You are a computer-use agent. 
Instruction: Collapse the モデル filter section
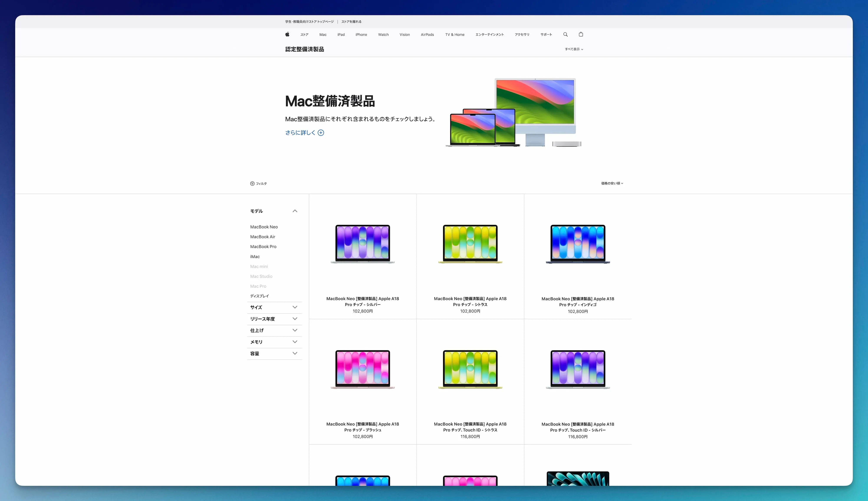(x=295, y=211)
